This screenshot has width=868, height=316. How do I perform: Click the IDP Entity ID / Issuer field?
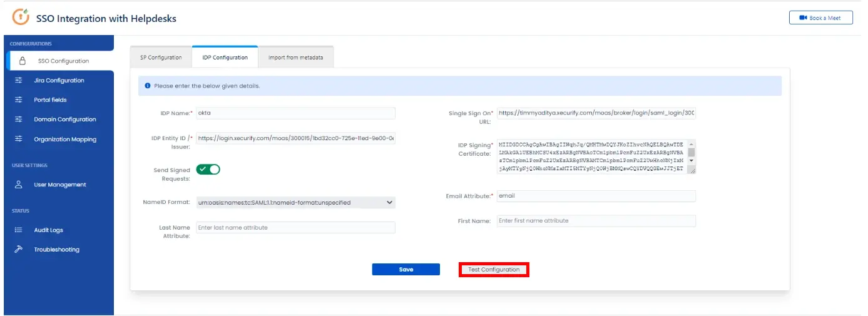pyautogui.click(x=295, y=138)
